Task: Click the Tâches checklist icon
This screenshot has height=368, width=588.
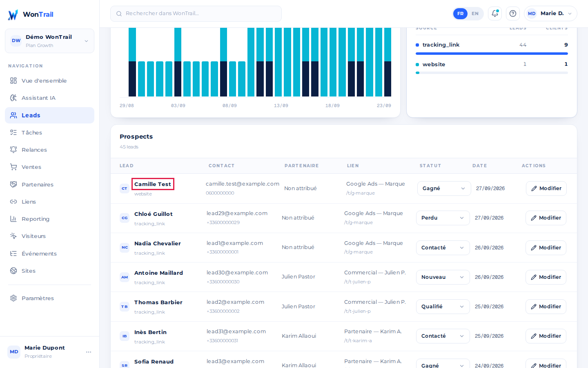Action: (x=13, y=132)
